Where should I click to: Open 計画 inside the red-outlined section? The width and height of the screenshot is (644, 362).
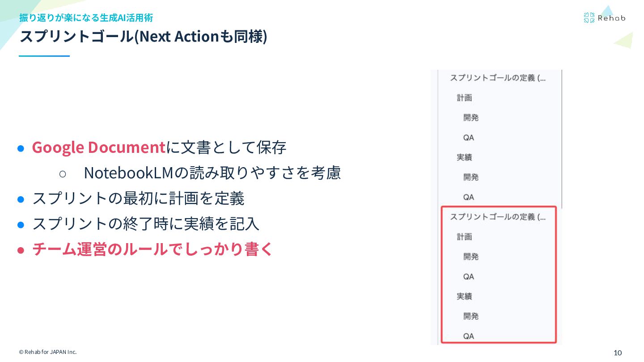click(x=464, y=237)
